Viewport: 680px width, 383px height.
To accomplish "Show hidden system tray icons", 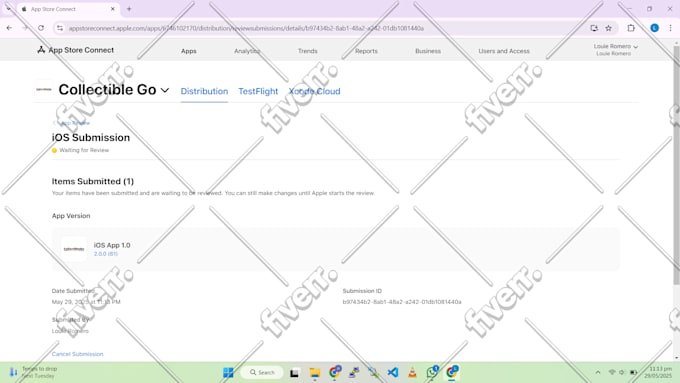I will 598,372.
